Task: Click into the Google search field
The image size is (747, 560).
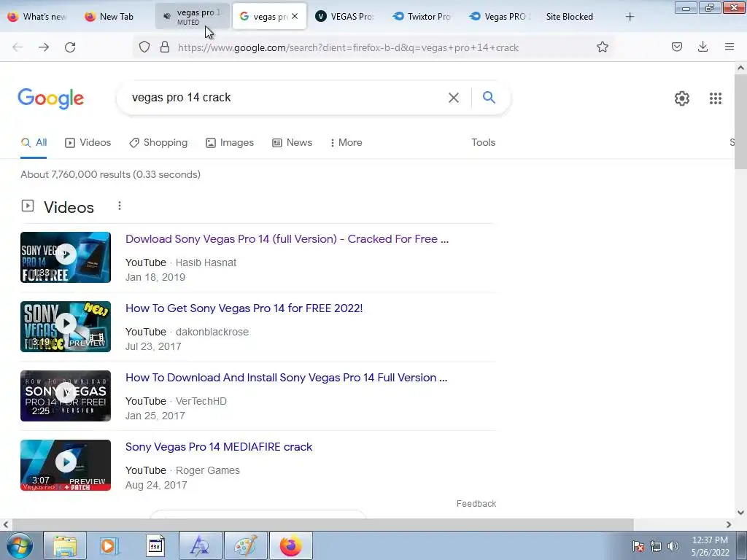Action: click(x=286, y=98)
